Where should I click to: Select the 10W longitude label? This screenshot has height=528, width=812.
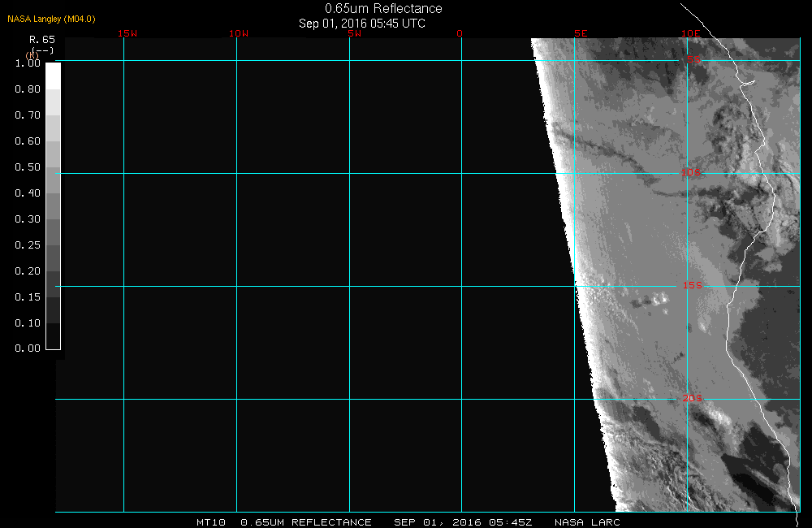pyautogui.click(x=239, y=33)
